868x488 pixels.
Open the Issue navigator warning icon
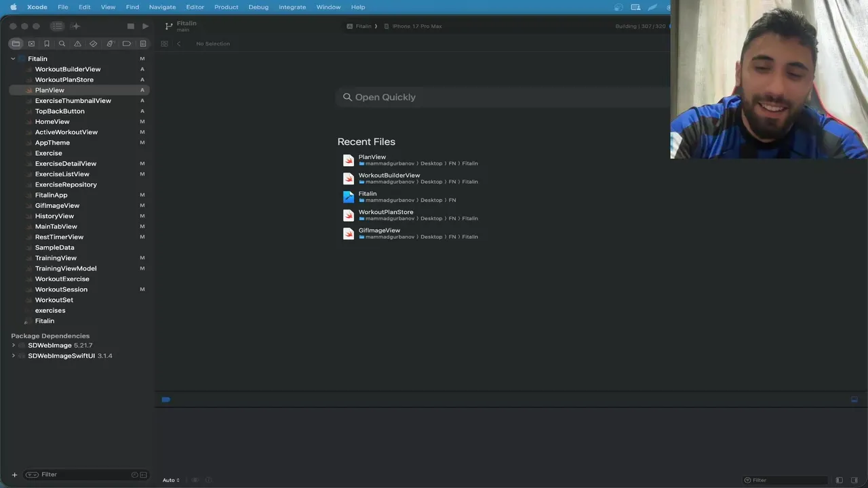pyautogui.click(x=77, y=43)
